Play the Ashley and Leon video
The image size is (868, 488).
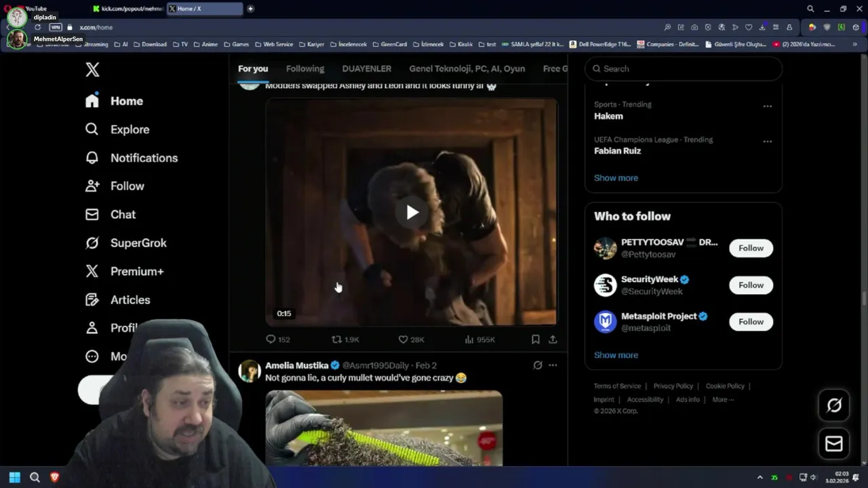point(412,212)
